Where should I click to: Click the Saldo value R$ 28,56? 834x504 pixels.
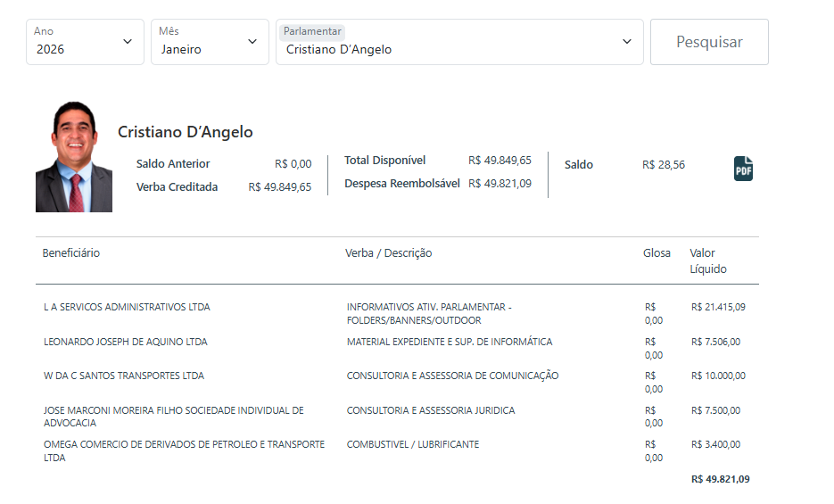pos(664,165)
